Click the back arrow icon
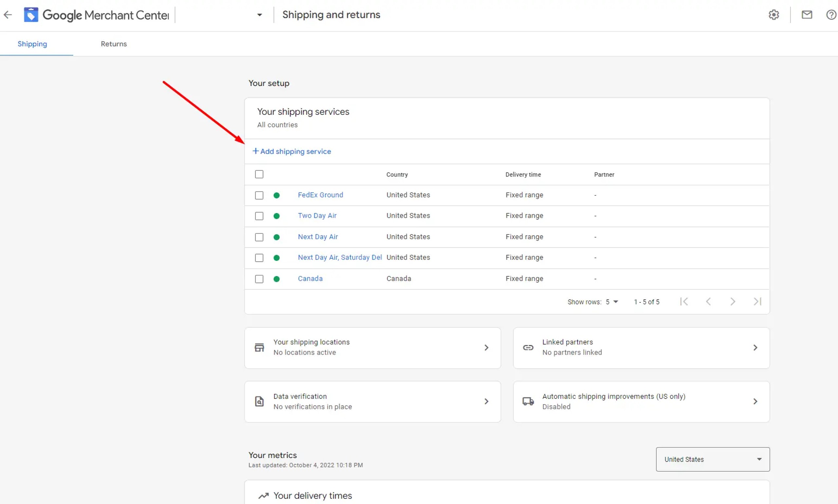This screenshot has width=838, height=504. (8, 15)
